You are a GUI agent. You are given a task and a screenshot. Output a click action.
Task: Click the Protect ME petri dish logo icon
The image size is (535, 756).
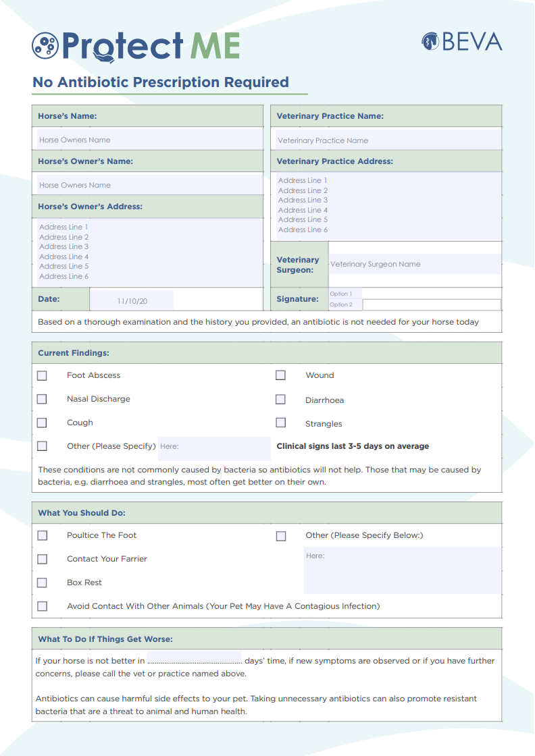[45, 45]
